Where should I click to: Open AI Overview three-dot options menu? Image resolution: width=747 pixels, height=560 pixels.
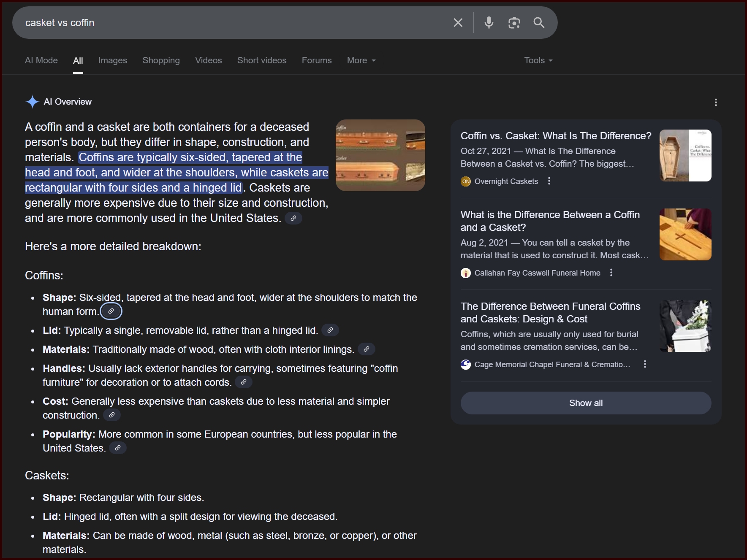(x=715, y=103)
